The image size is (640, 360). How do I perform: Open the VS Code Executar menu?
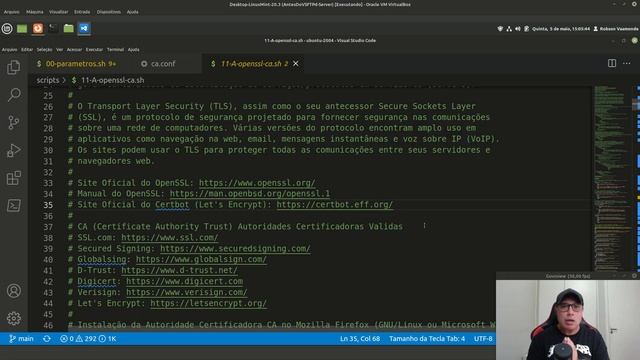pyautogui.click(x=94, y=49)
